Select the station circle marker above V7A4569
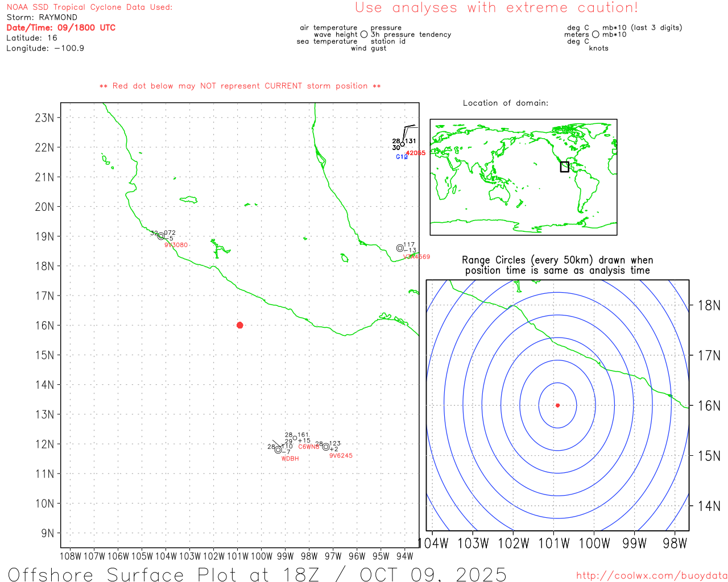The height and width of the screenshot is (582, 728). coord(400,248)
